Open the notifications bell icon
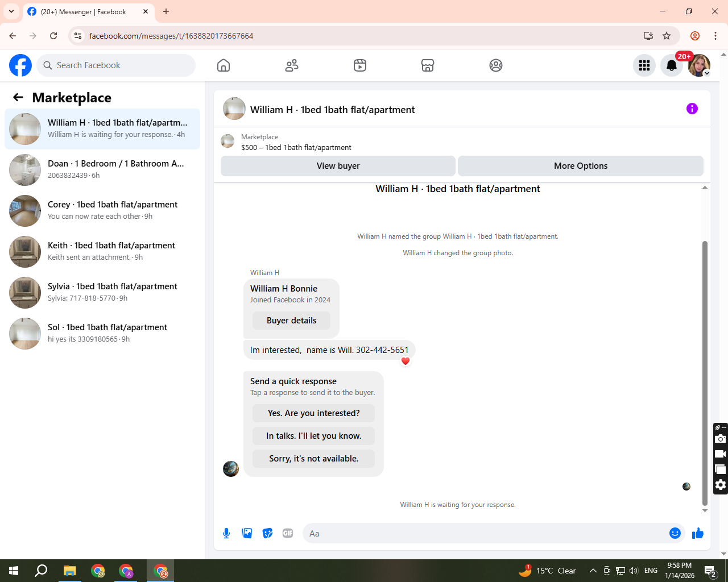This screenshot has width=728, height=582. (672, 65)
